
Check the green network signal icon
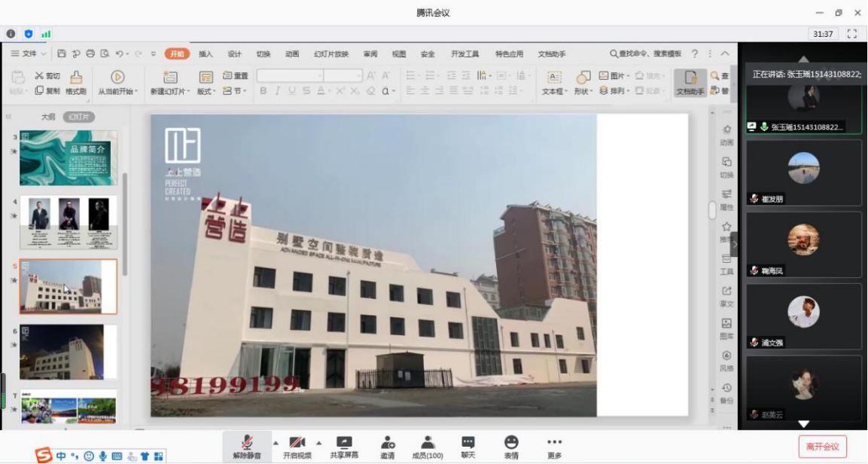(x=46, y=34)
